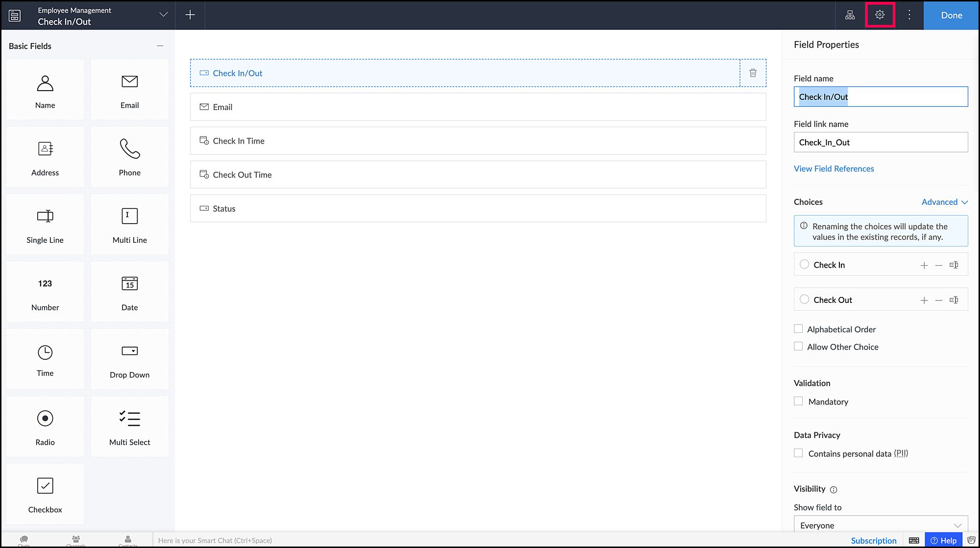Collapse the Basic Fields section
The width and height of the screenshot is (980, 548).
pos(160,46)
